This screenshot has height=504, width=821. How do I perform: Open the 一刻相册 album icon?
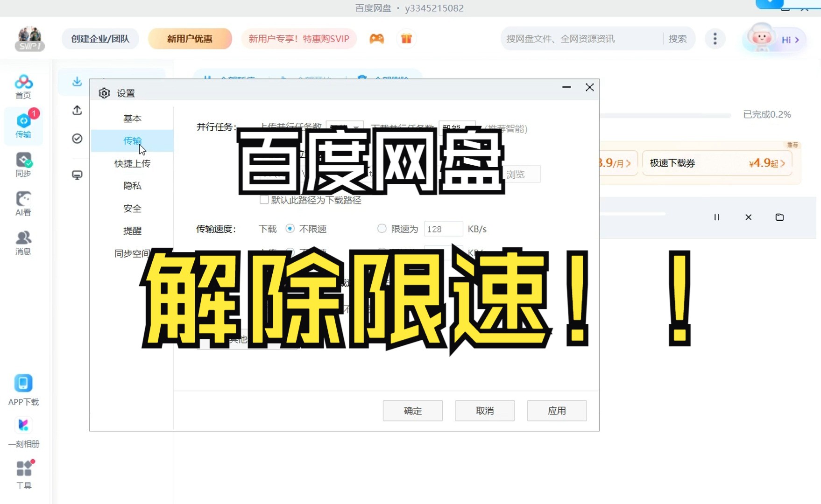click(x=23, y=433)
